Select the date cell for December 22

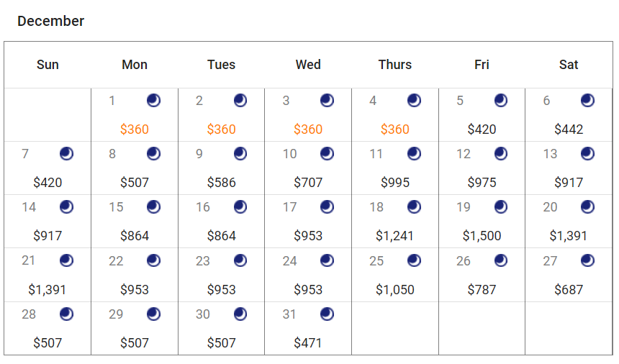point(135,275)
